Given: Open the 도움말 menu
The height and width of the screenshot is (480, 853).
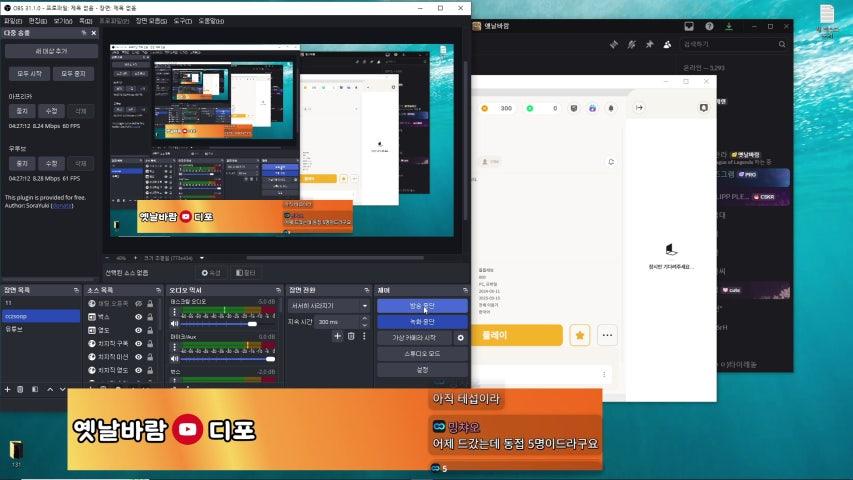Looking at the screenshot, I should (x=211, y=21).
